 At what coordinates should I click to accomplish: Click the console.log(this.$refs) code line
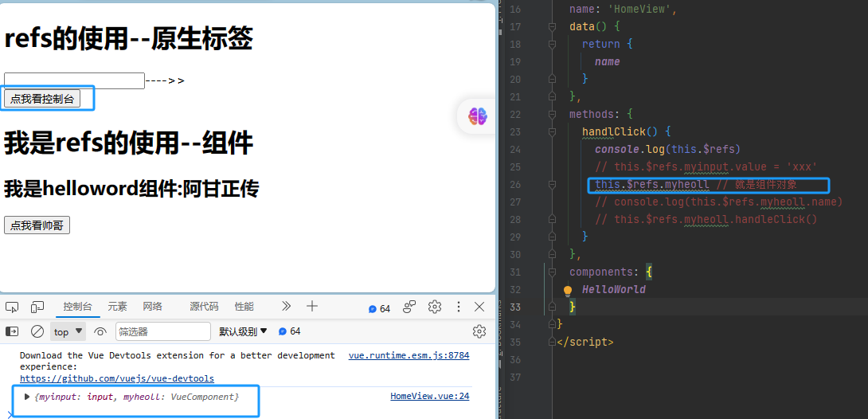[x=667, y=150]
